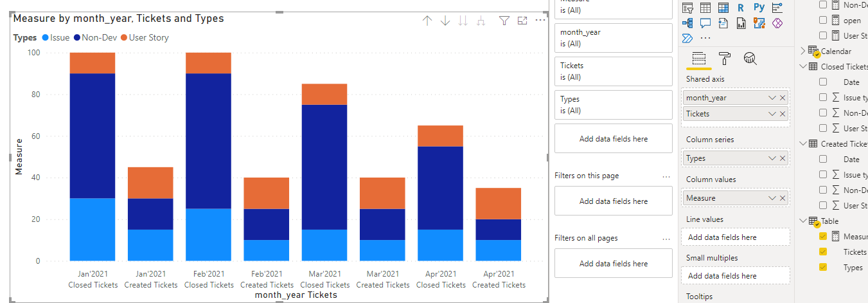Select the Paginated report visual
The width and height of the screenshot is (868, 303).
pos(741,24)
